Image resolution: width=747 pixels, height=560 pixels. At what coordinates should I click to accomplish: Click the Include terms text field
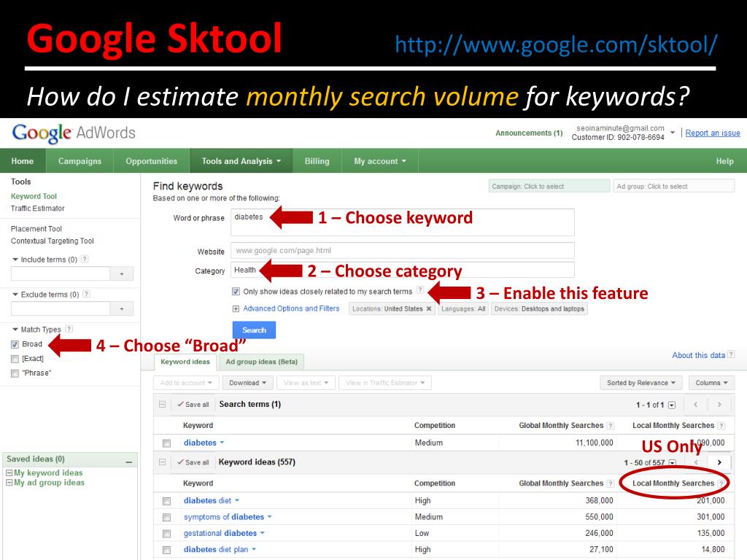click(x=61, y=274)
